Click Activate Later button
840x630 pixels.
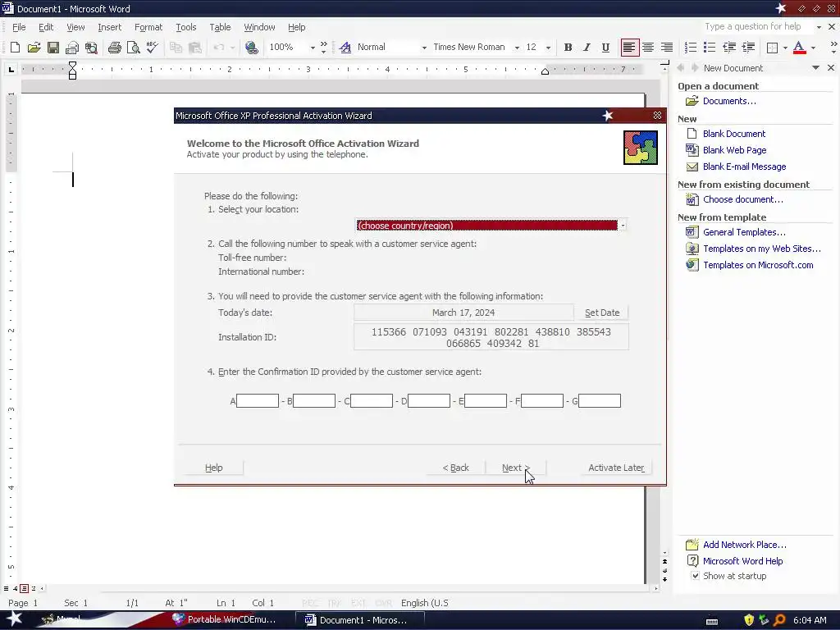616,468
